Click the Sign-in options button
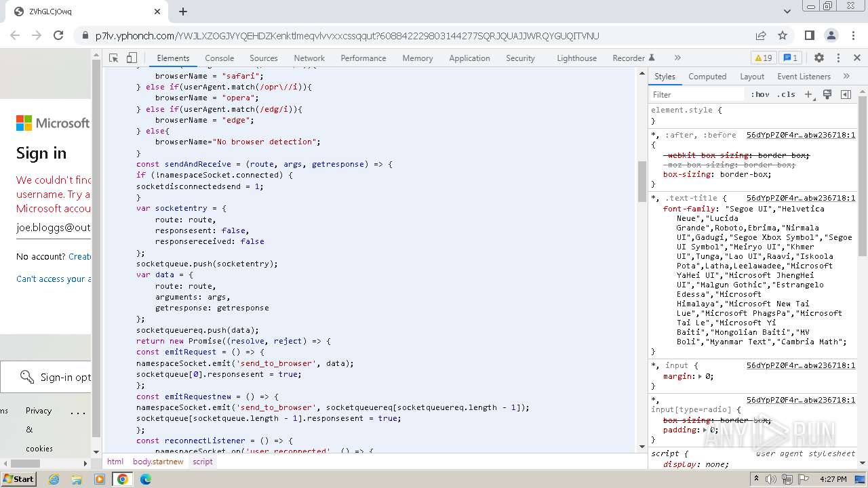 coord(45,377)
